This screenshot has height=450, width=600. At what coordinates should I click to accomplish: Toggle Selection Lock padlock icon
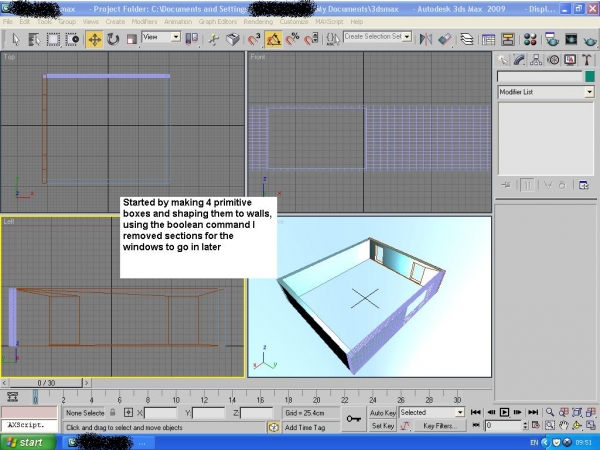112,412
